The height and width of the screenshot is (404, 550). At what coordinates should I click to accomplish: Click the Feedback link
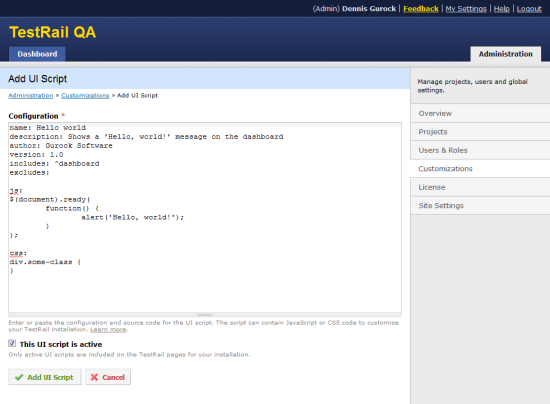421,9
